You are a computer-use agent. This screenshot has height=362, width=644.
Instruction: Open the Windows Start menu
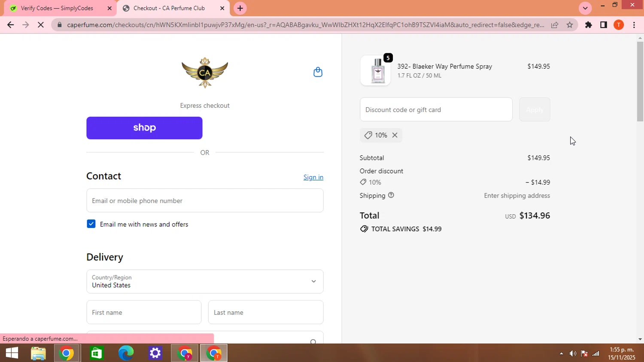click(12, 353)
